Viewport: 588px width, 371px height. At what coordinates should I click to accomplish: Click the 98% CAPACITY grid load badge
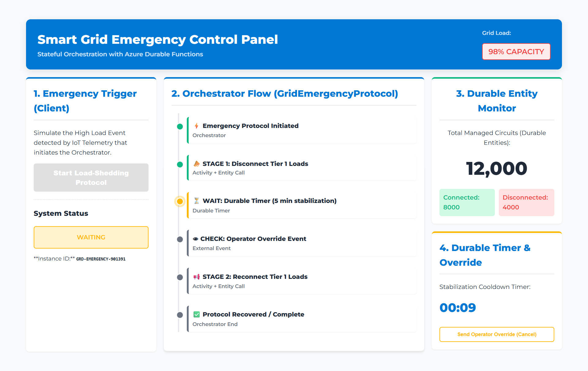tap(516, 51)
